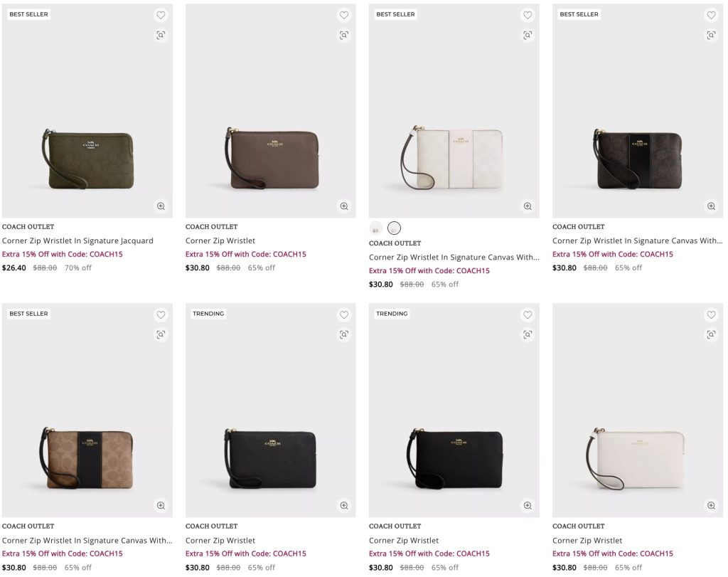Open Corner Zip Wristlet In Signature Jacquard link

point(77,240)
